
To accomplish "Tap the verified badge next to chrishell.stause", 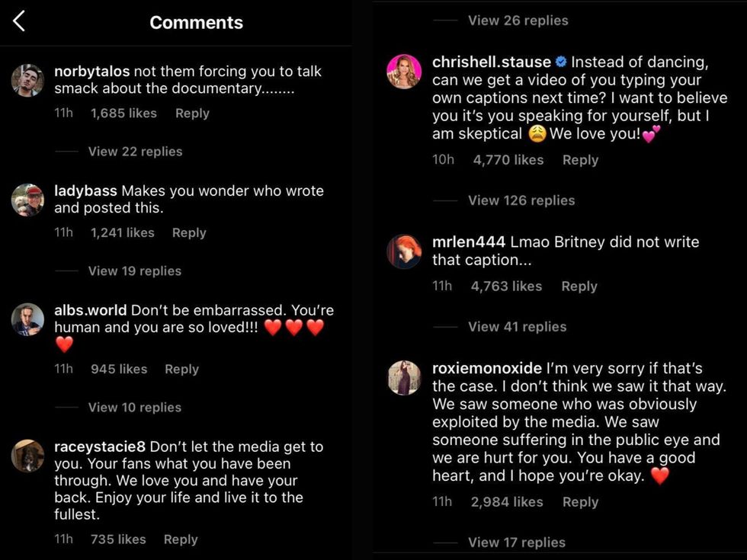I will coord(560,62).
